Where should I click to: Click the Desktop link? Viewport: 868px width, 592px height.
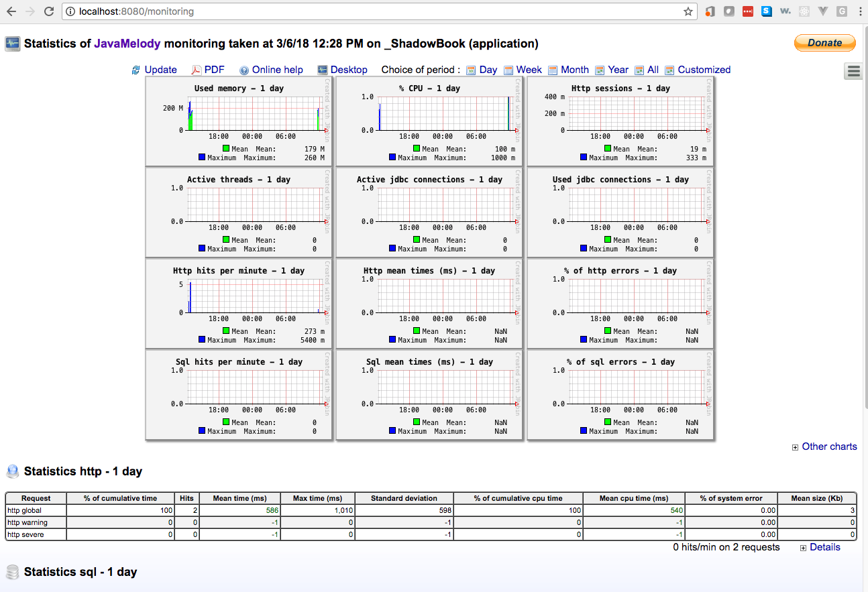click(349, 70)
